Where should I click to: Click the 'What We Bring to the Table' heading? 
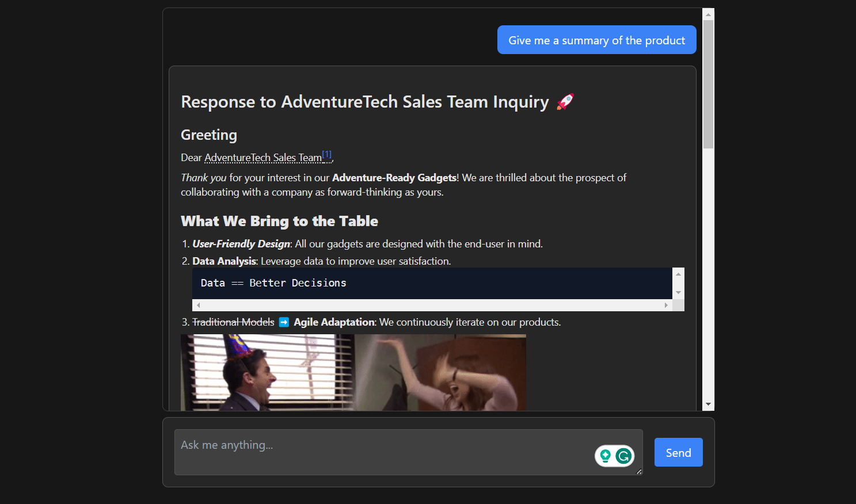tap(279, 222)
